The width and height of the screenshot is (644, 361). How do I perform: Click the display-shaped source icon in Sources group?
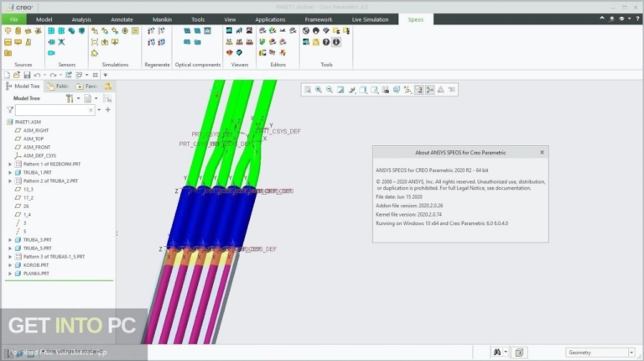click(18, 42)
